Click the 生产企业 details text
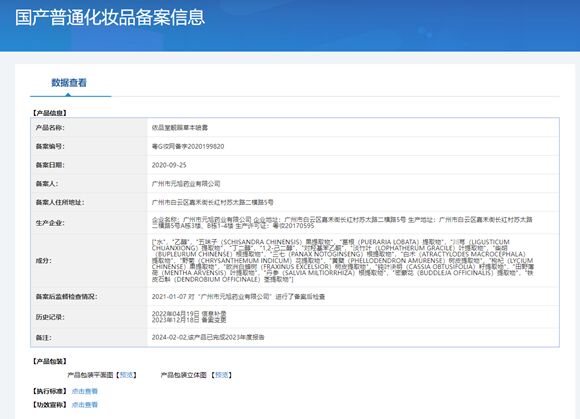This screenshot has height=419, width=580. [342, 223]
